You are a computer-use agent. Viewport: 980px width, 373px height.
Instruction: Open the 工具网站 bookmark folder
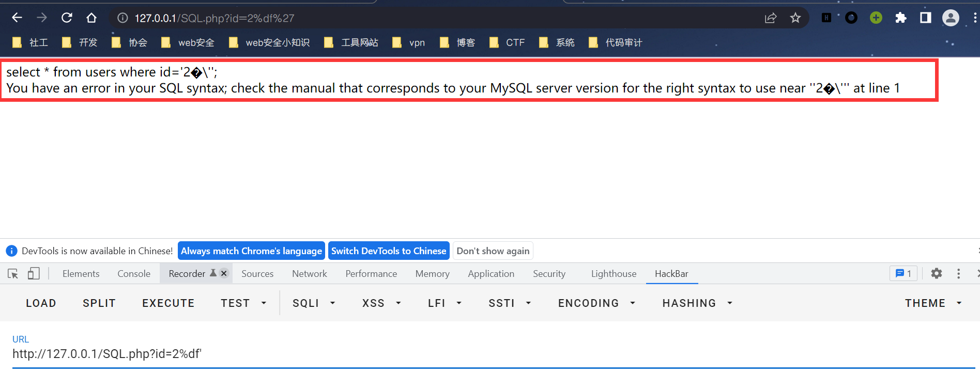pos(351,42)
